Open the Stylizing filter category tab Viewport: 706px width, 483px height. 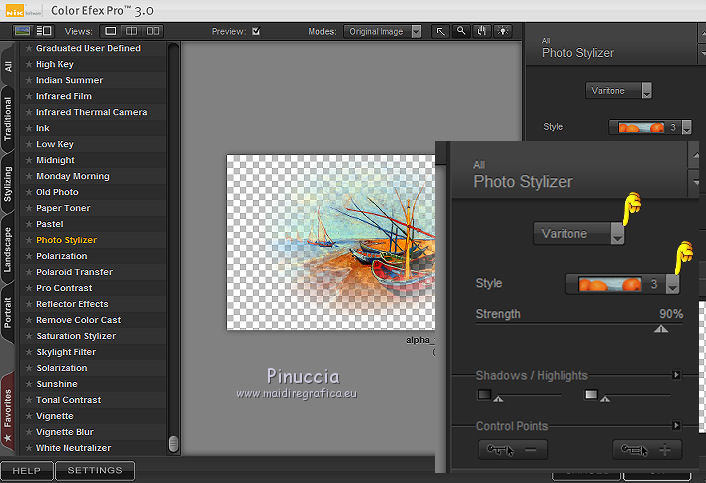click(8, 184)
